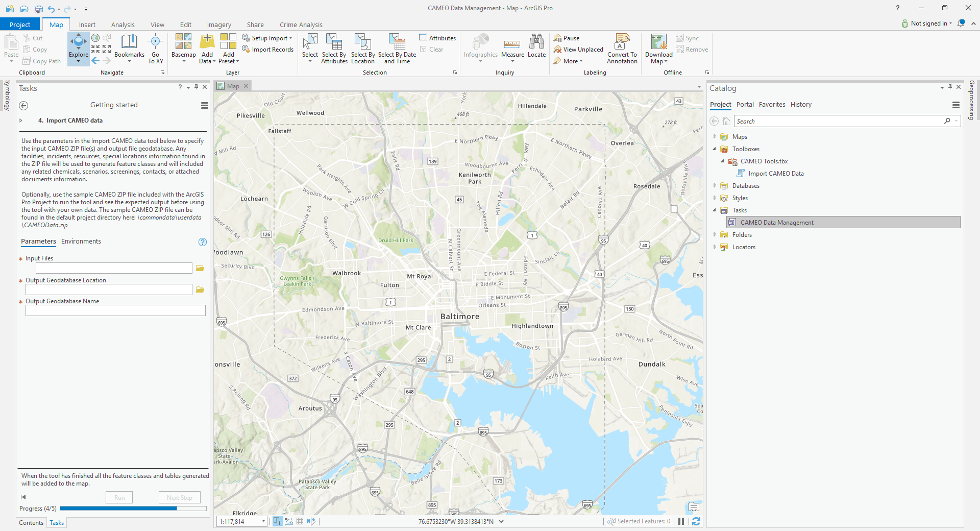980x531 pixels.
Task: Open the Measure tool
Action: click(x=512, y=49)
